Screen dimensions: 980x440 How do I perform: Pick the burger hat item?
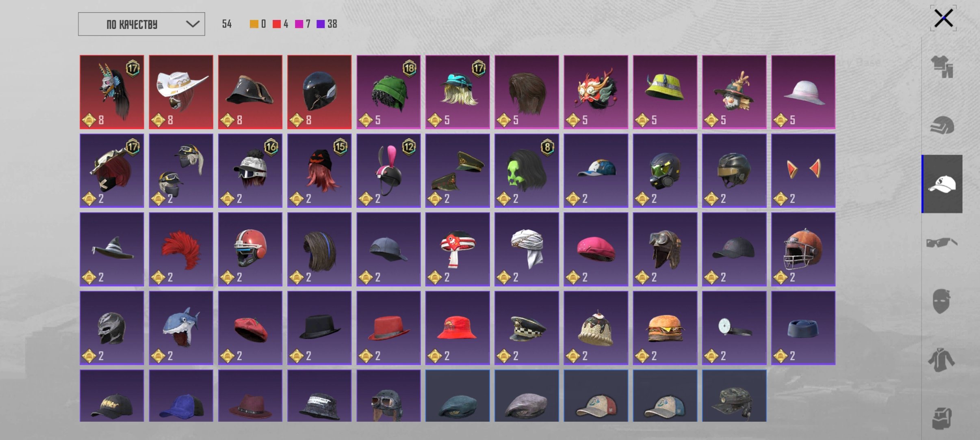(665, 328)
